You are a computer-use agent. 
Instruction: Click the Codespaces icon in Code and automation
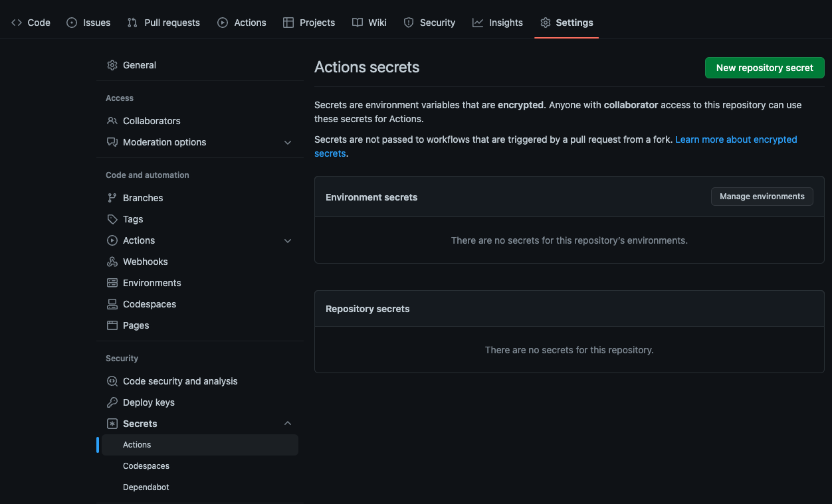click(112, 304)
